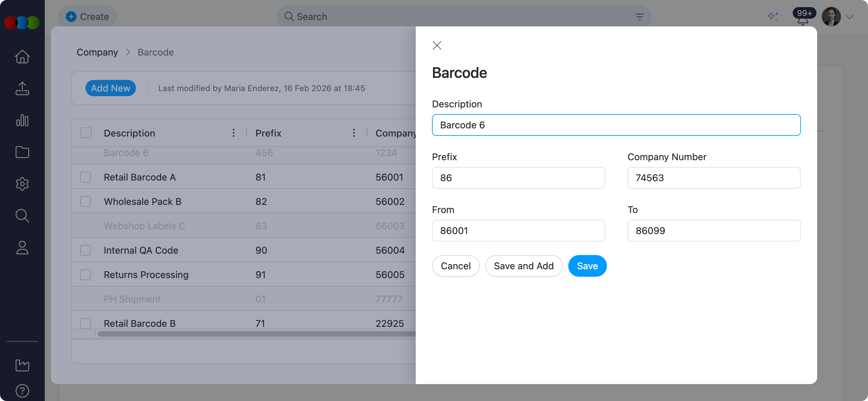Check the Returns Processing row checkbox
The image size is (868, 401).
(x=85, y=274)
